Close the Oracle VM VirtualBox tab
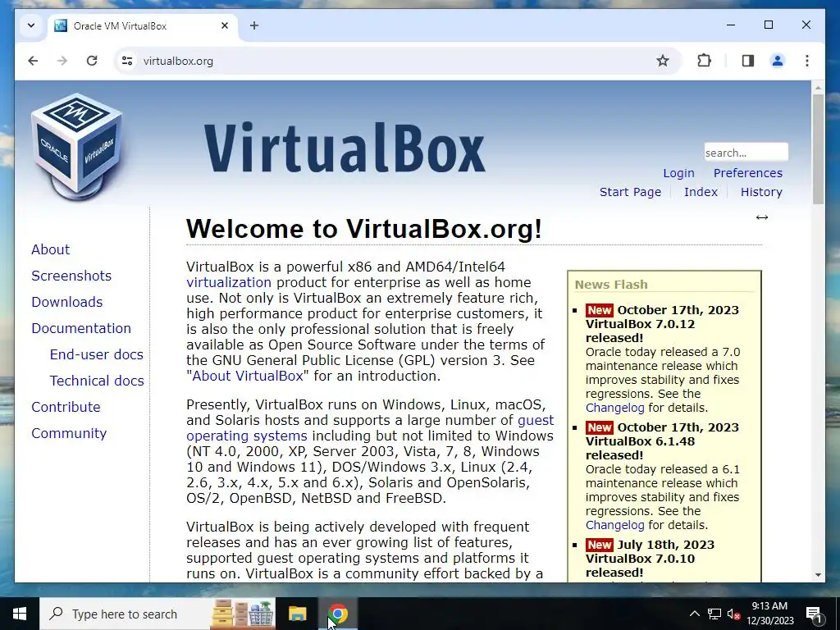Image resolution: width=840 pixels, height=630 pixels. [225, 25]
